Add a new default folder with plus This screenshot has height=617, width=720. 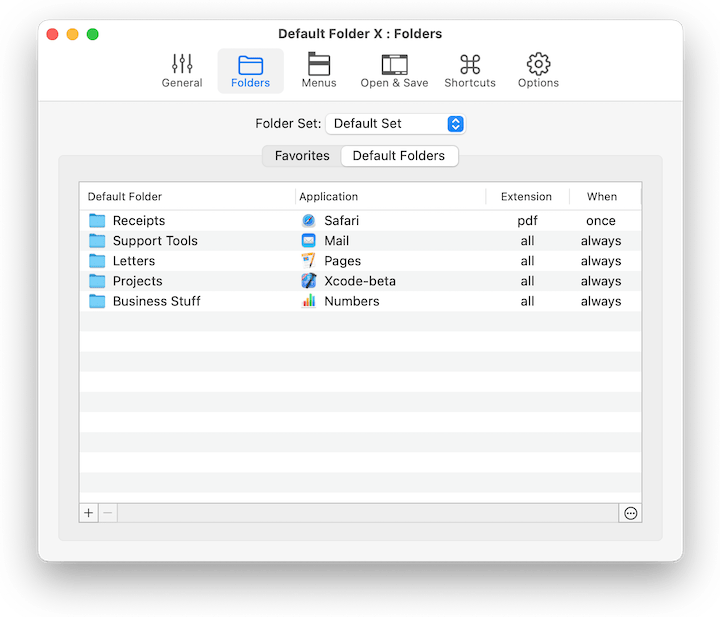[89, 513]
